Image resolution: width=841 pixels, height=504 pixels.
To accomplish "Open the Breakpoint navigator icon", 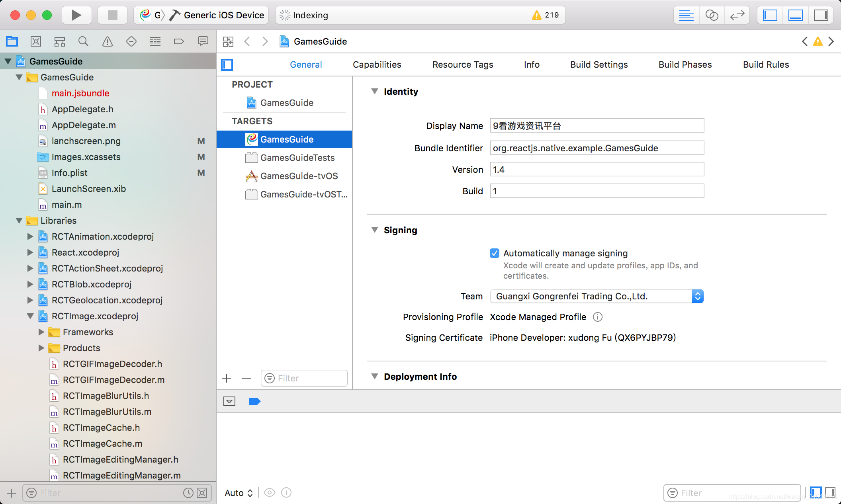I will tap(179, 41).
